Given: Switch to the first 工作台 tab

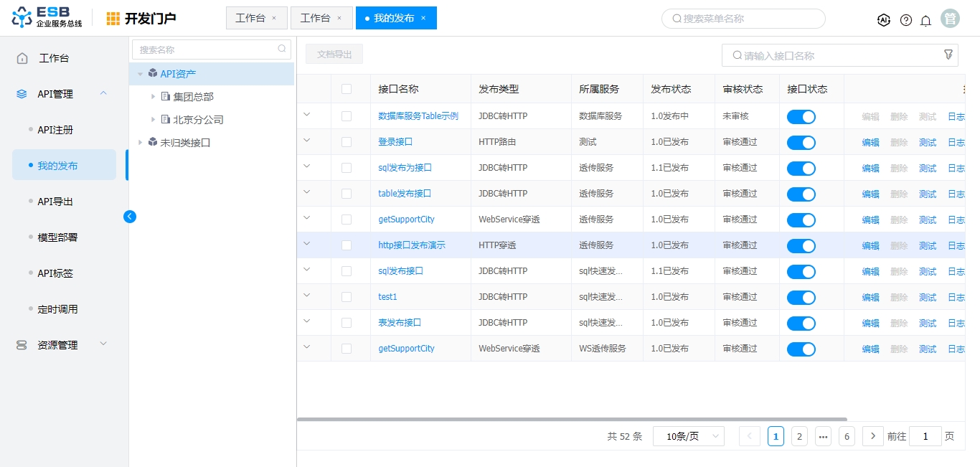Looking at the screenshot, I should pyautogui.click(x=250, y=18).
